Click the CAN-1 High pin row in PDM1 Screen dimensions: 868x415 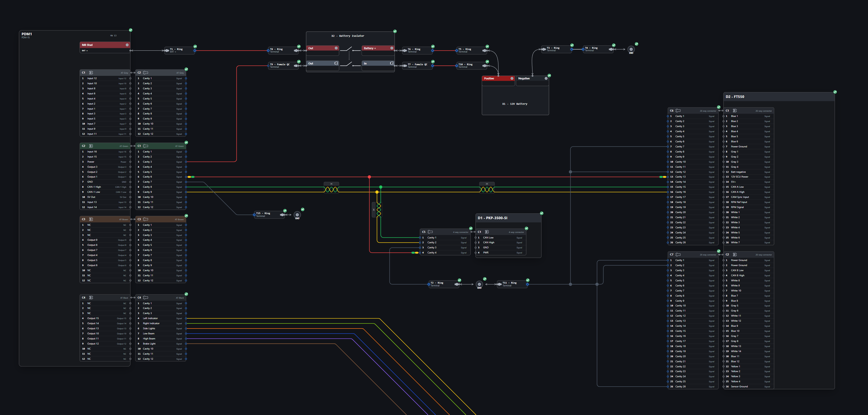105,187
